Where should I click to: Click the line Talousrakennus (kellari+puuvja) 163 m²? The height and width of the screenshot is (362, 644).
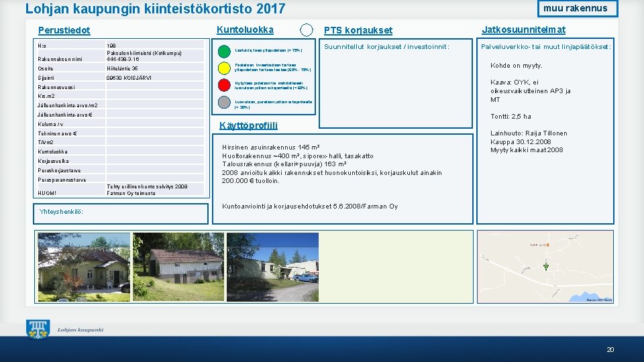pyautogui.click(x=284, y=164)
